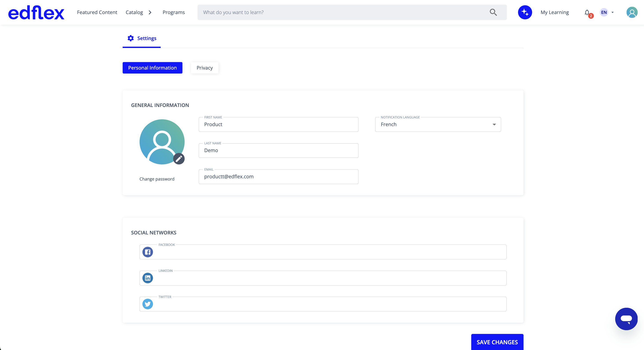Focus the First Name field
Viewport: 644px width, 350px height.
(278, 124)
